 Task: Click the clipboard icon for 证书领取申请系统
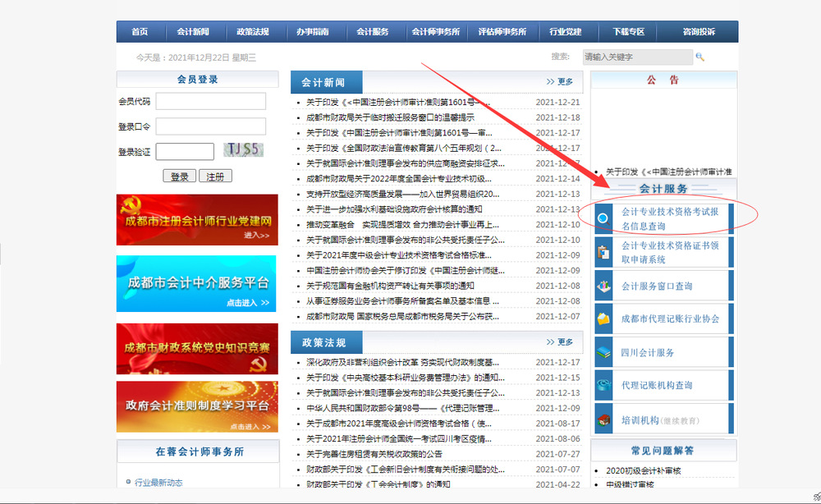[603, 252]
